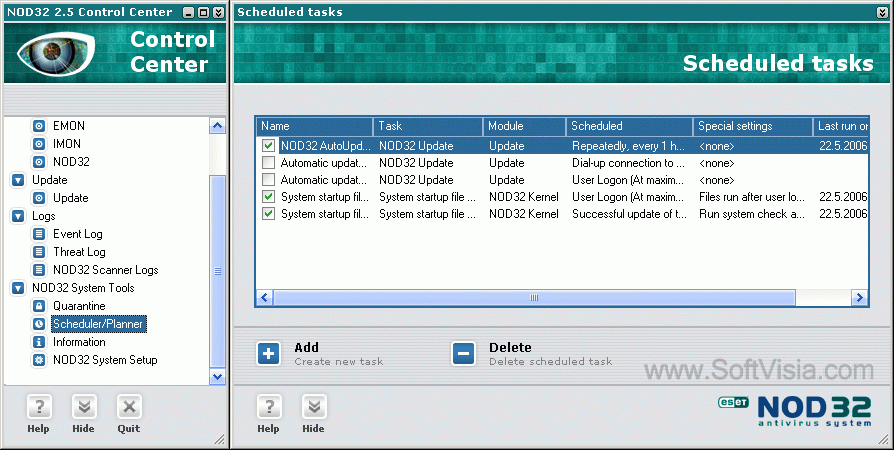Sort by the Name column header

314,126
